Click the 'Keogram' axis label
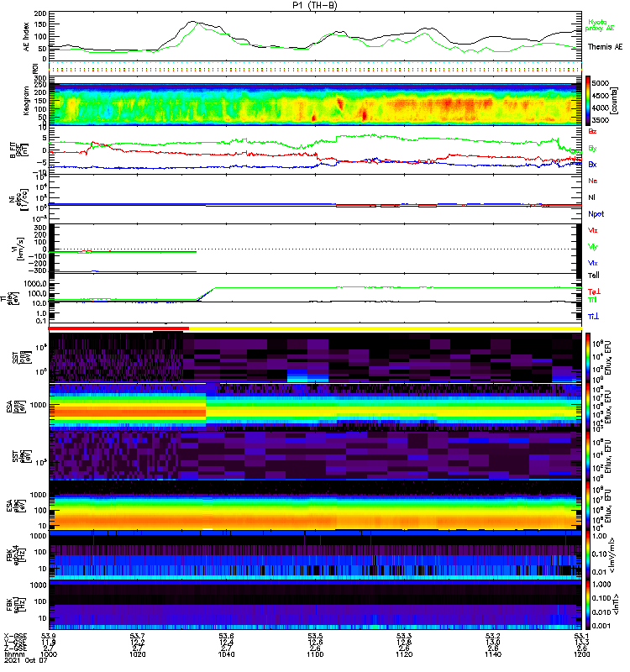The width and height of the screenshot is (630, 672). coord(26,101)
